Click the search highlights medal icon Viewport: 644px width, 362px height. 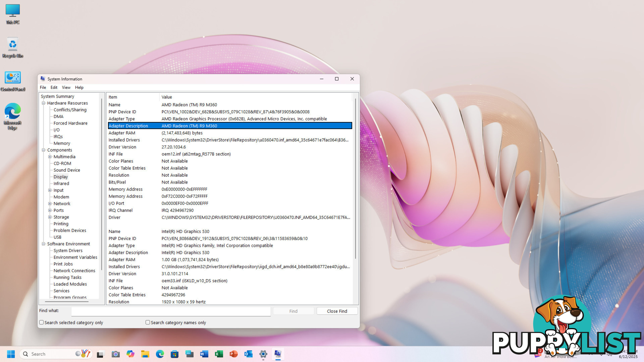[83, 354]
